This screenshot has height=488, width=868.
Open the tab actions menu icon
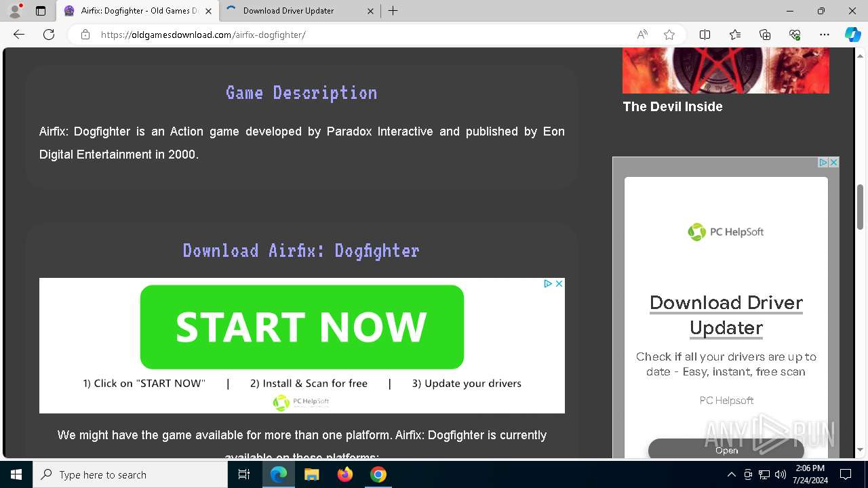(x=41, y=11)
